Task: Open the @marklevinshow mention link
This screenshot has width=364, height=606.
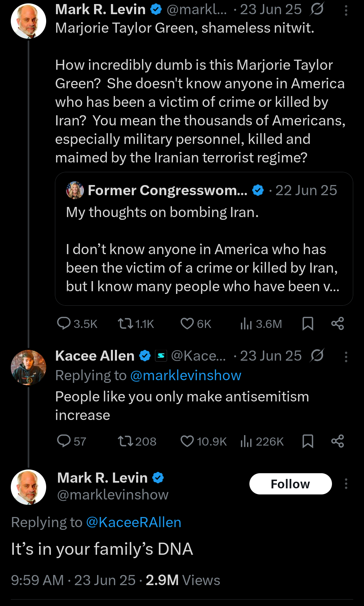Action: (x=185, y=375)
